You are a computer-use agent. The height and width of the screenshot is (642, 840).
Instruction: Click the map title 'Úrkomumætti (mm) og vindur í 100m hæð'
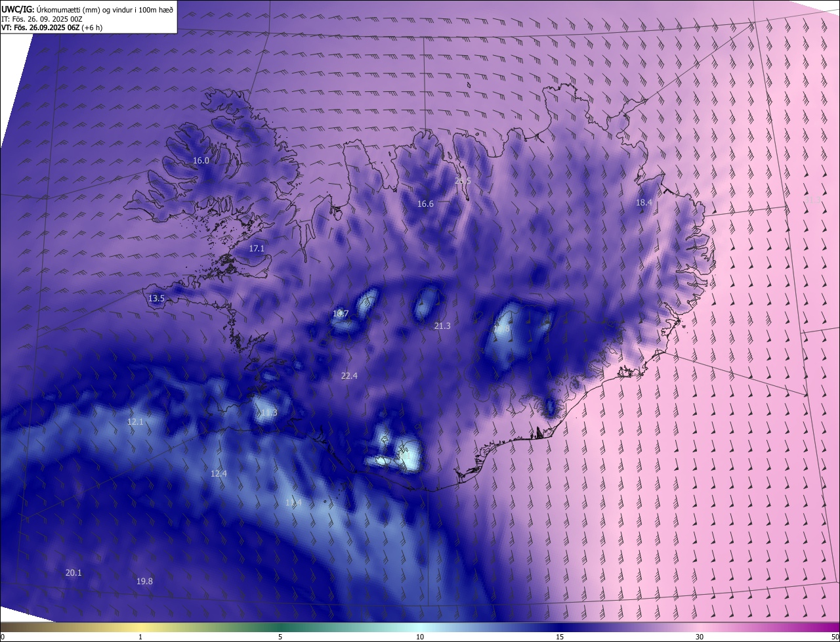(x=105, y=9)
